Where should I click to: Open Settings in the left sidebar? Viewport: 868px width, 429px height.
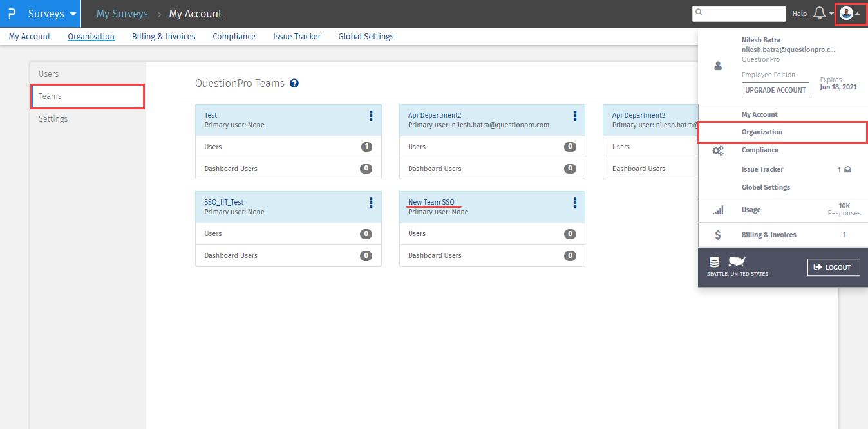53,119
